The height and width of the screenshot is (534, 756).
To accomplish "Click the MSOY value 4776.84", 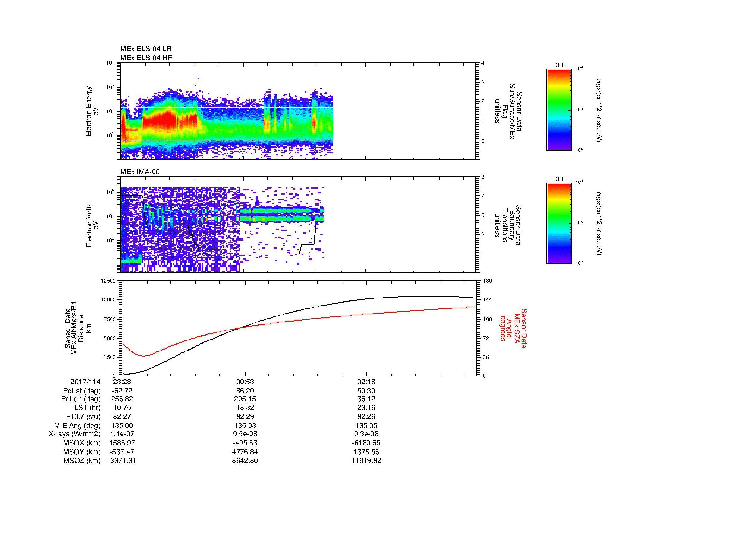I will tap(245, 452).
